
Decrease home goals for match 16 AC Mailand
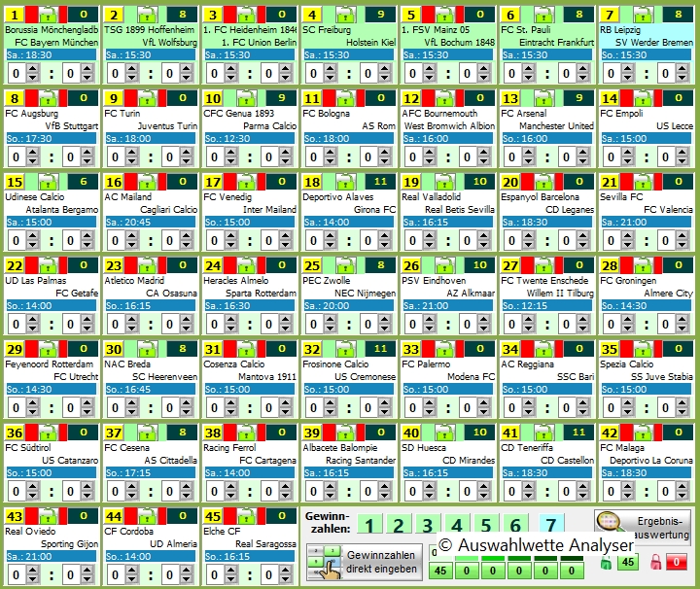click(x=131, y=245)
